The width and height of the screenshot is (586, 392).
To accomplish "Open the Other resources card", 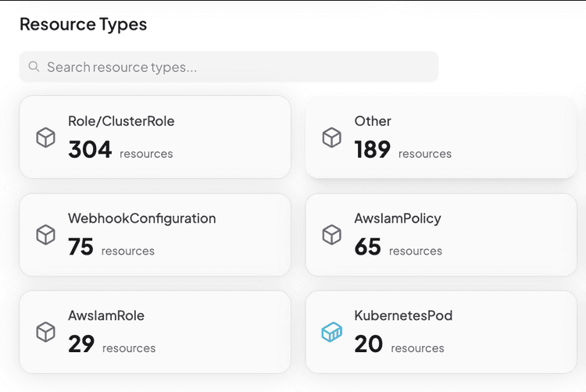I will (x=441, y=137).
